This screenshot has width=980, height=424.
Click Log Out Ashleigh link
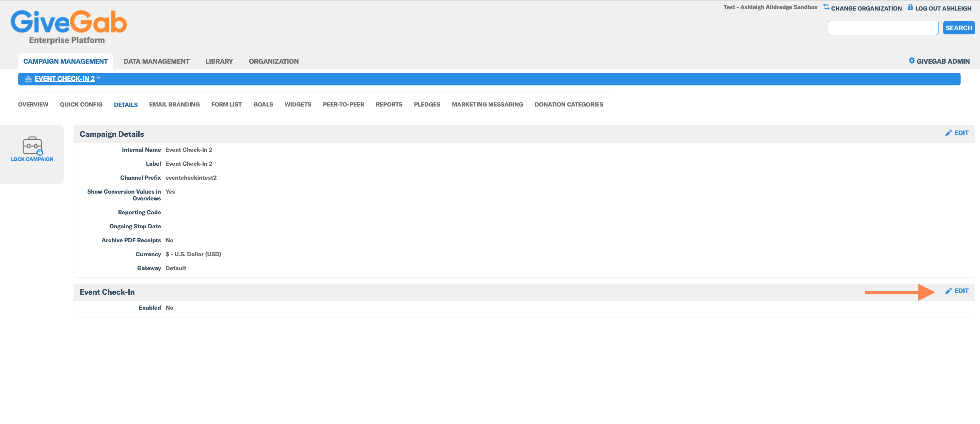[x=943, y=9]
